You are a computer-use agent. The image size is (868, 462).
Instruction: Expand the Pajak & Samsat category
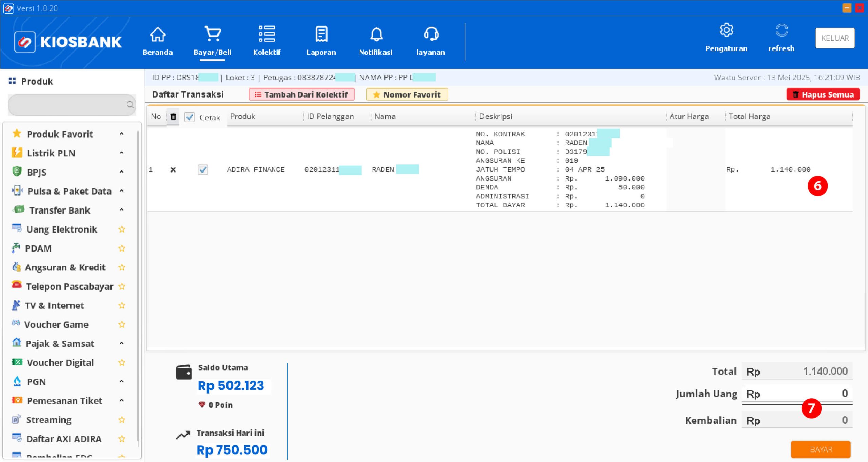pos(121,343)
